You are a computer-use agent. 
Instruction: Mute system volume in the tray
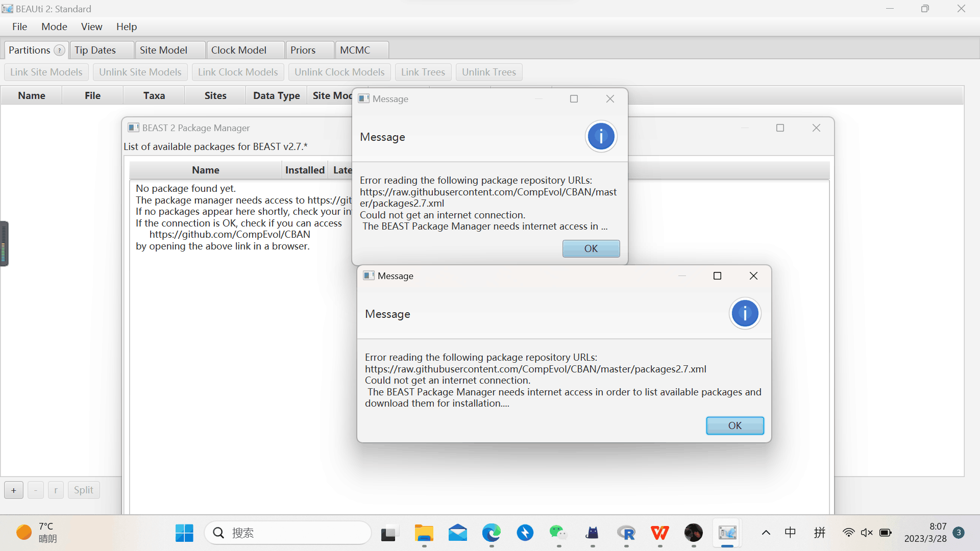click(867, 532)
